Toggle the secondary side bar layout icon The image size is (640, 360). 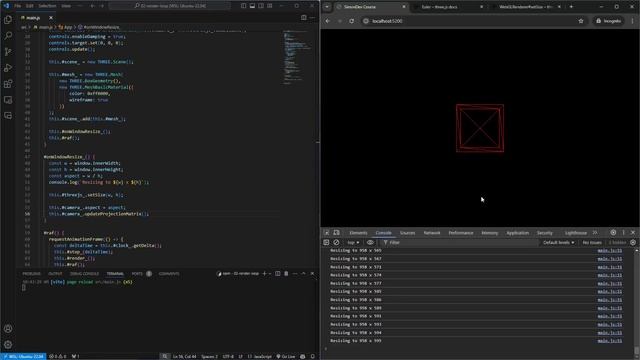pyautogui.click(x=261, y=6)
